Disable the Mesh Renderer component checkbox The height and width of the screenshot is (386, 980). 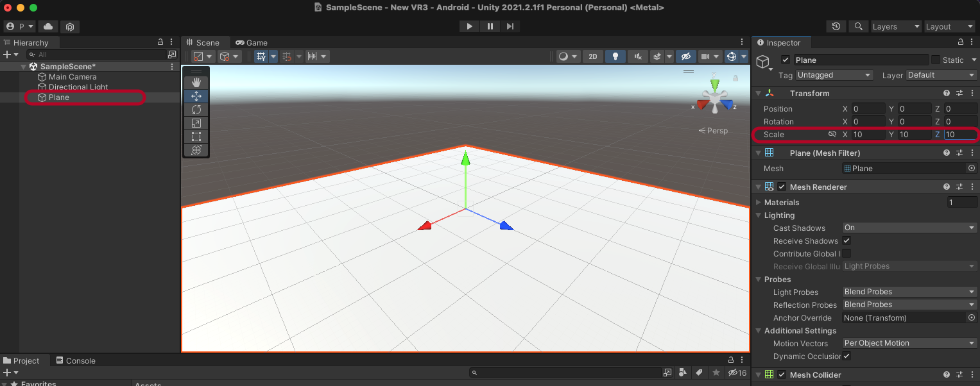[782, 187]
